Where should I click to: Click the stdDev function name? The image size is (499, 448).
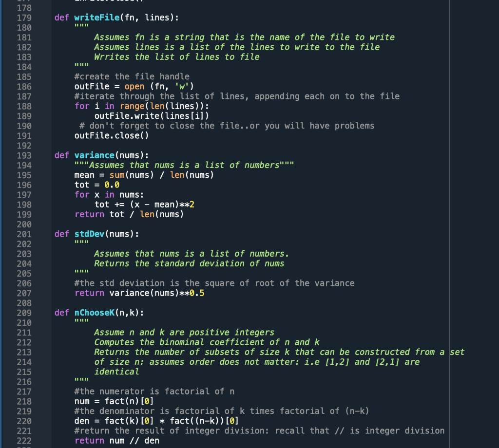pos(89,234)
